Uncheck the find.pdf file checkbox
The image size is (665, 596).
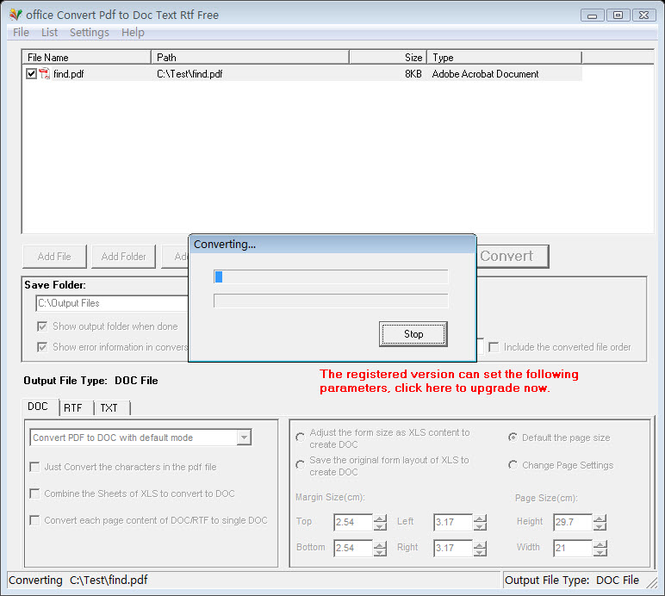31,74
